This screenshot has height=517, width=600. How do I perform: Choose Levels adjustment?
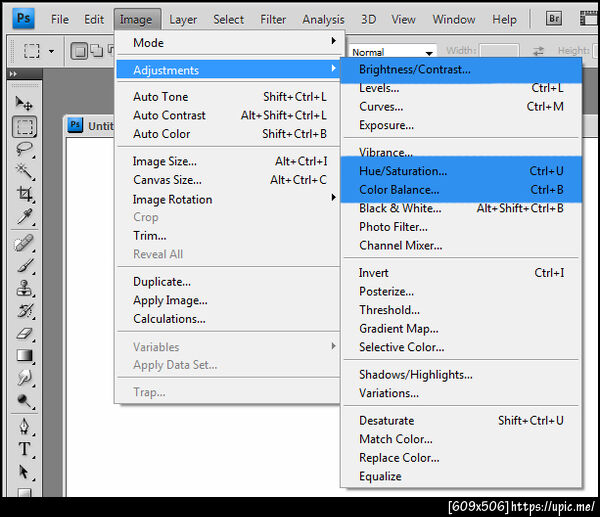click(461, 88)
